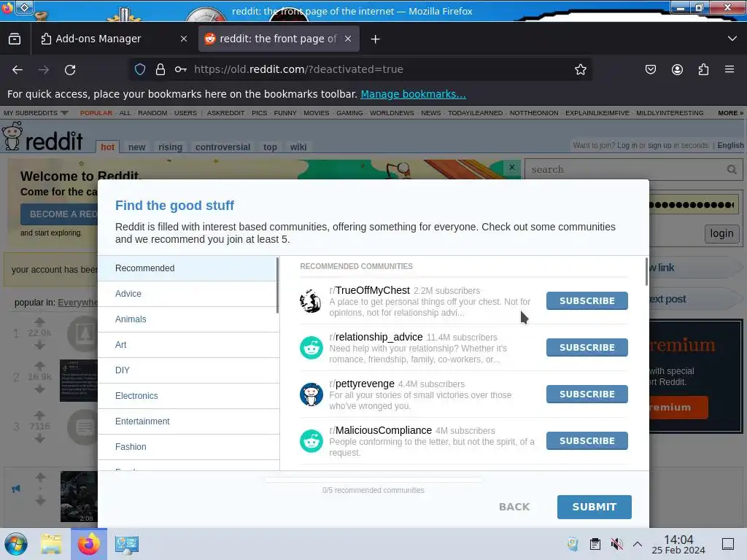
Task: Select DIY category
Action: click(187, 370)
